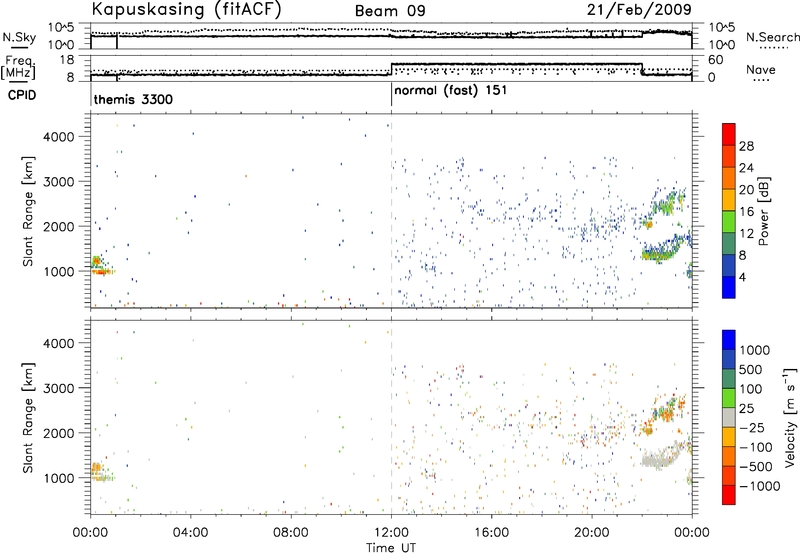Screen dimensions: 800x554
Task: Select the 'themis 3300' CPID entry
Action: click(x=133, y=99)
